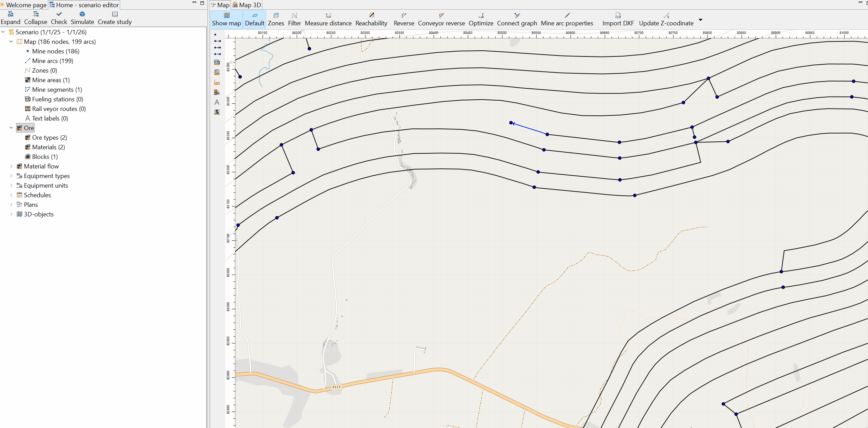
Task: Click the F117 road label on map
Action: pos(337,387)
